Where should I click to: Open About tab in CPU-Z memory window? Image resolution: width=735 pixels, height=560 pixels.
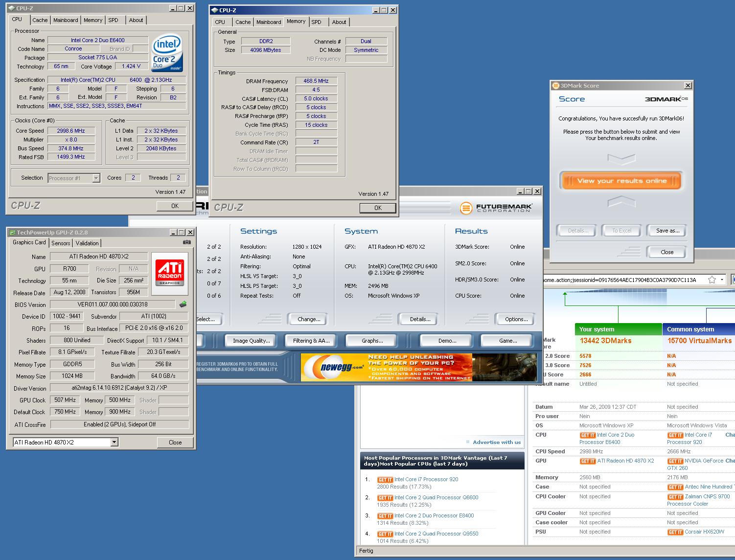[x=339, y=22]
